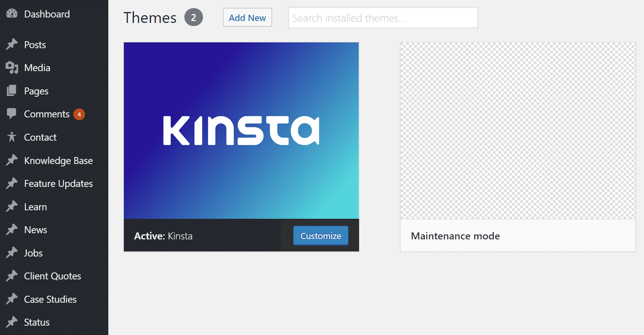Click the Customize button for Kinsta
This screenshot has width=644, height=335.
[321, 236]
